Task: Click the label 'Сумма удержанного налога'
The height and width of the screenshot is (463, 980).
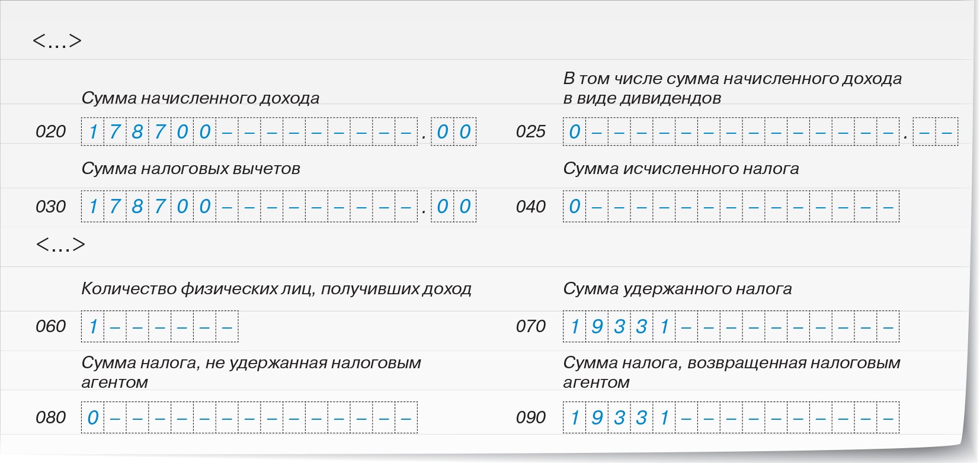Action: click(x=677, y=289)
